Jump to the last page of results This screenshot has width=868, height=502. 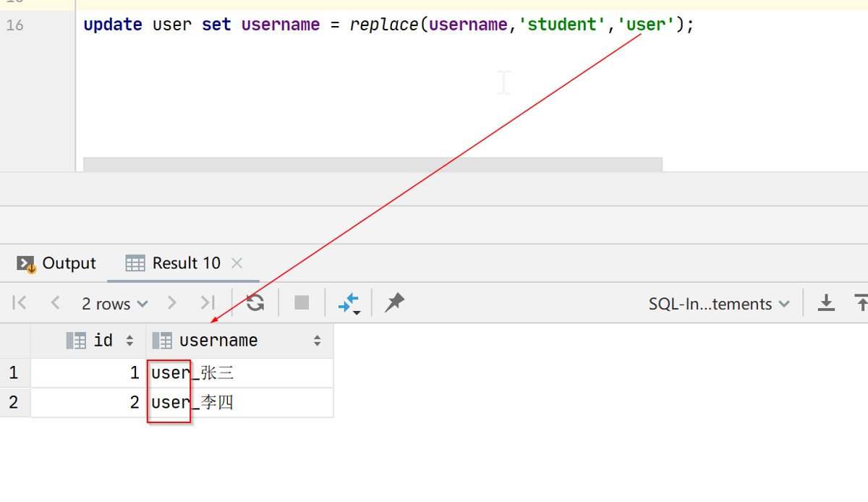pos(208,303)
